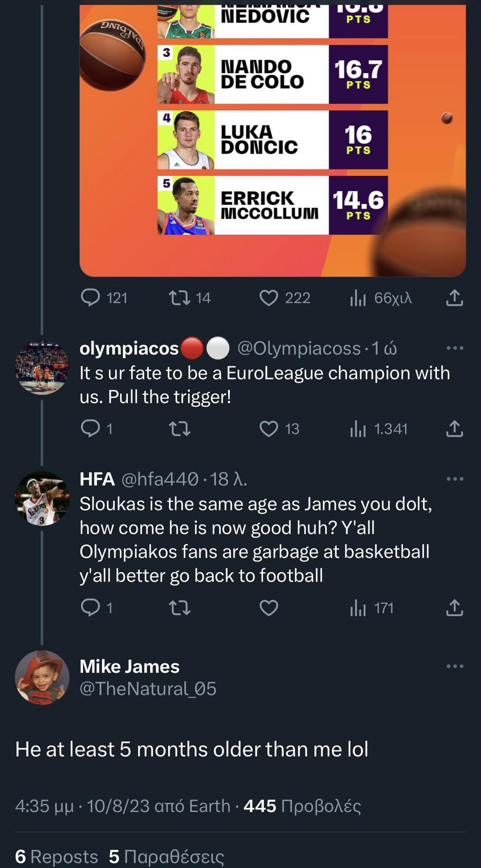Screen dimensions: 481x868
Task: Like the HFA post about Sloukas
Action: coord(269,608)
